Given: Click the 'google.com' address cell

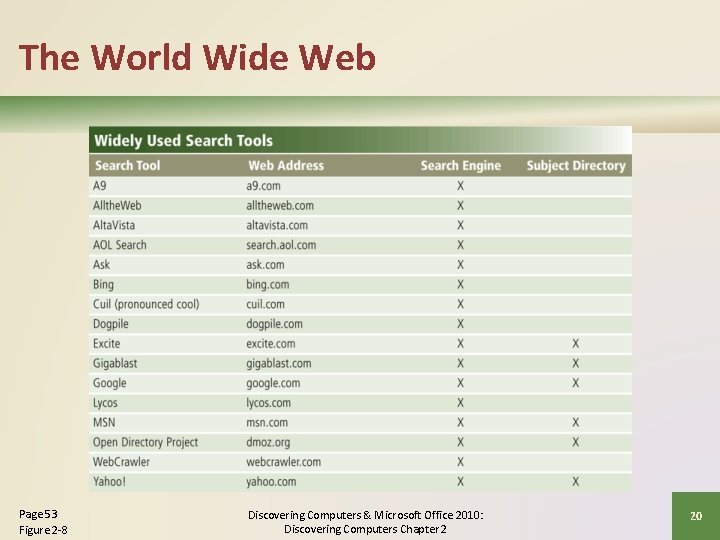Looking at the screenshot, I should [273, 383].
